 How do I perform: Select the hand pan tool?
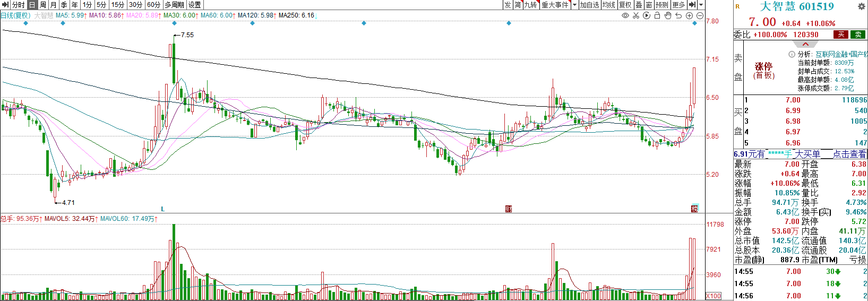point(668,15)
